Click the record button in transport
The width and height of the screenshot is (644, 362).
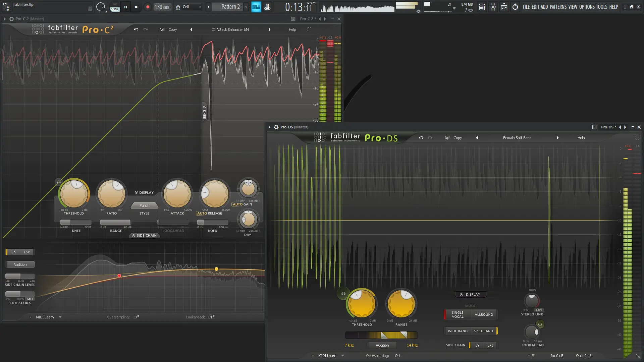(148, 7)
